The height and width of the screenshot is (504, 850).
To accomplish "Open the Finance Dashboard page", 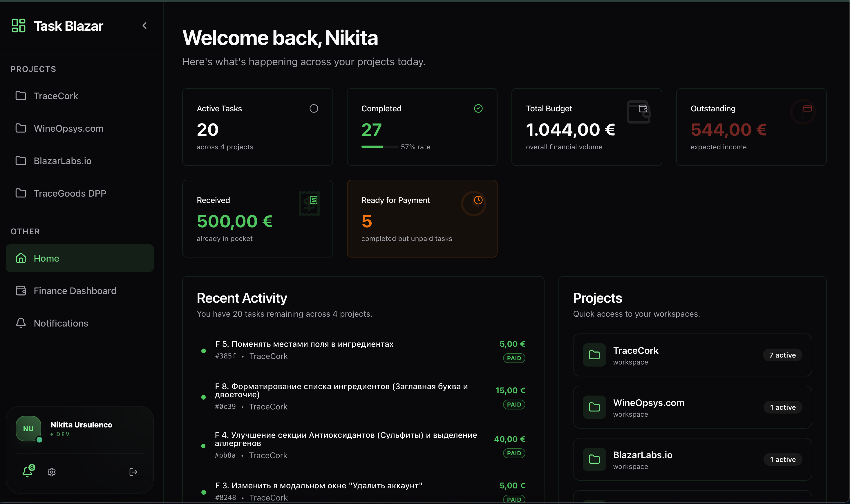I will 80,291.
